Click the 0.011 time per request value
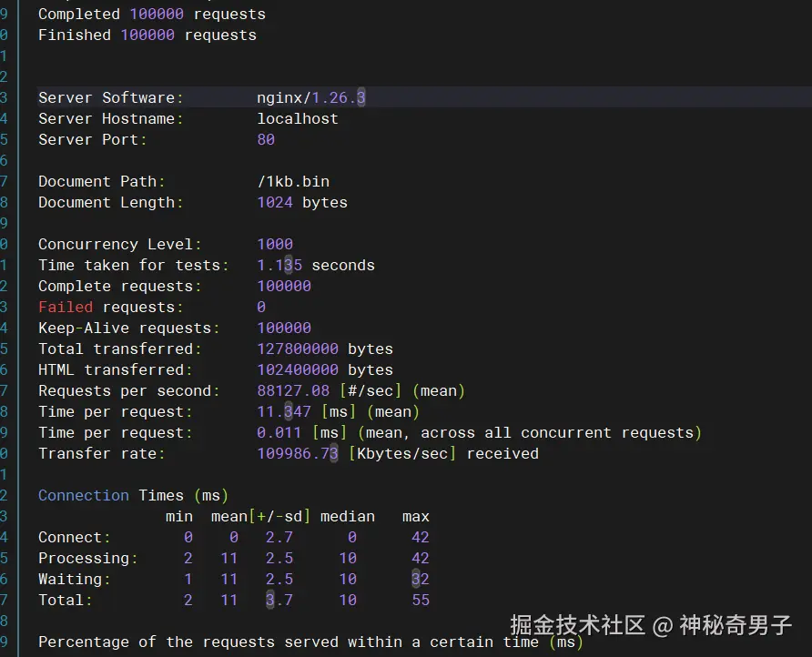This screenshot has width=812, height=657. click(279, 433)
